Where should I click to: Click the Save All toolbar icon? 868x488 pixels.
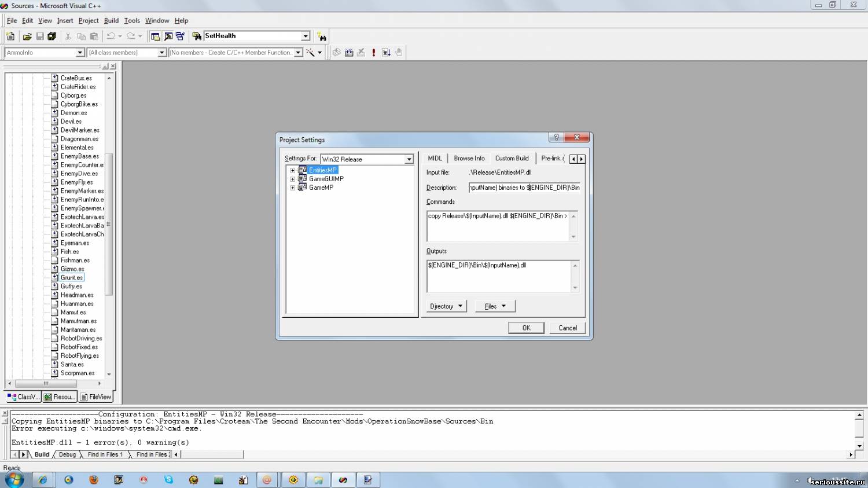tap(52, 36)
